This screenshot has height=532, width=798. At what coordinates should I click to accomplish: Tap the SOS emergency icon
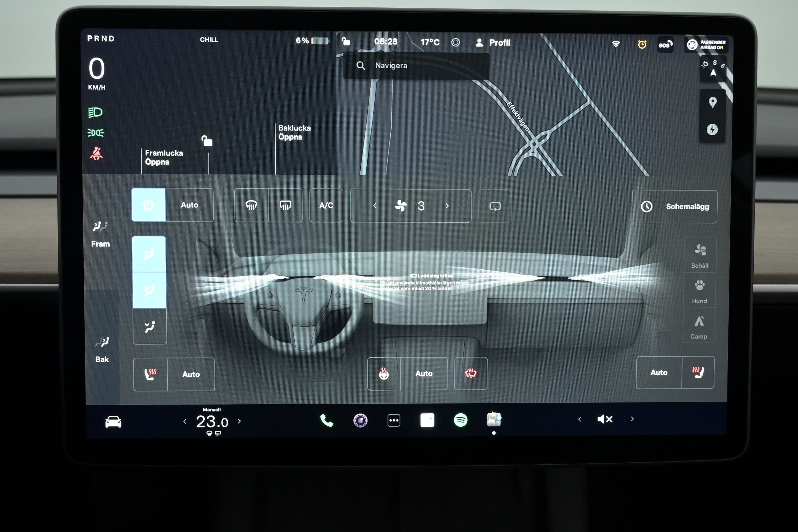[665, 44]
